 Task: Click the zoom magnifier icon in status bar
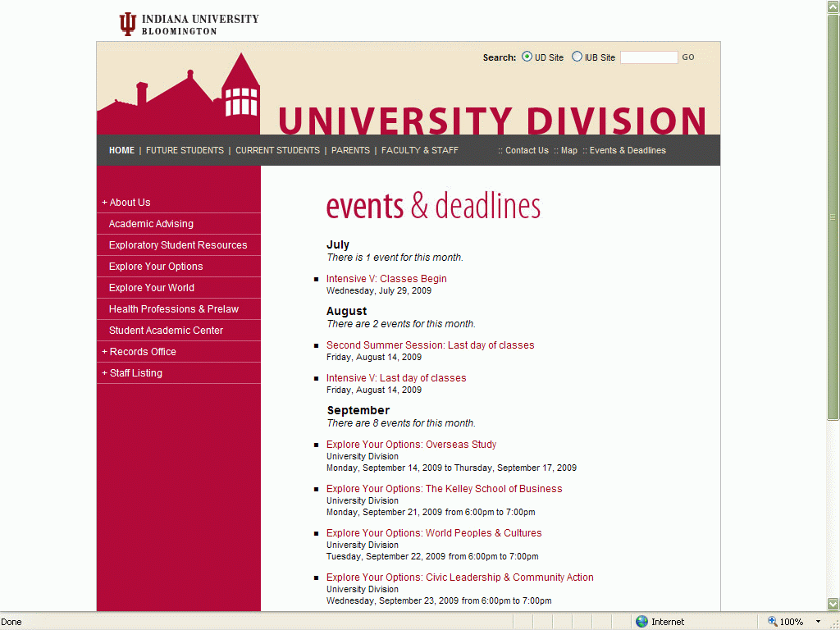(773, 622)
